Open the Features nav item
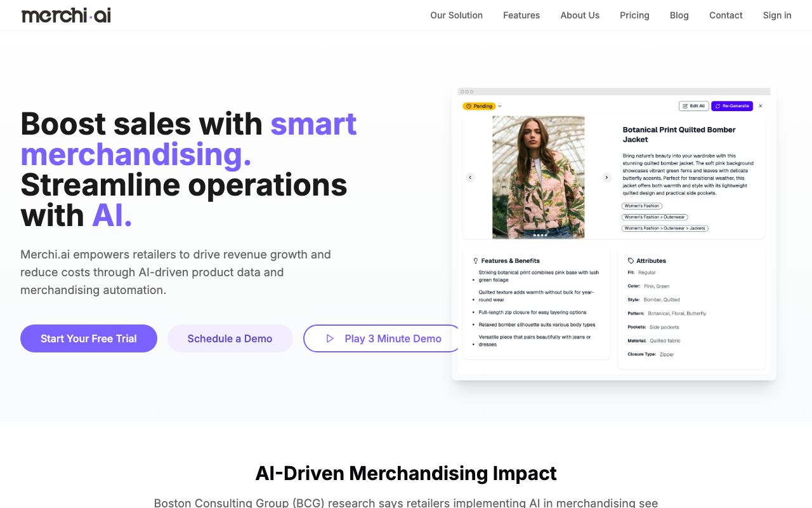 tap(521, 15)
